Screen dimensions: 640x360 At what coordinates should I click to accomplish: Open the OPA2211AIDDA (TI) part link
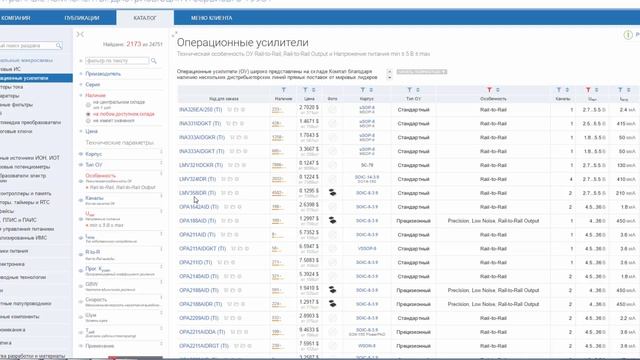pos(202,332)
